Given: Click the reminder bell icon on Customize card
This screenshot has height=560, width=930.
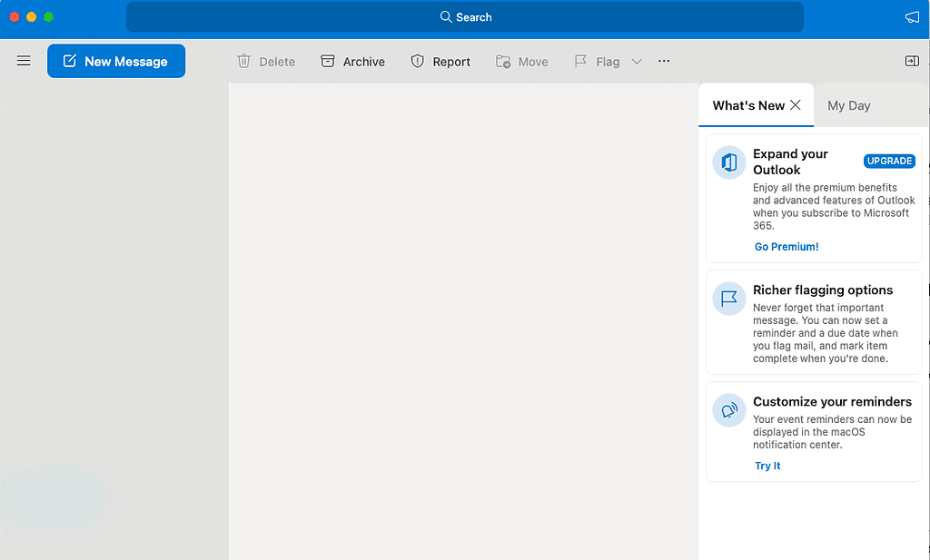Looking at the screenshot, I should tap(728, 409).
